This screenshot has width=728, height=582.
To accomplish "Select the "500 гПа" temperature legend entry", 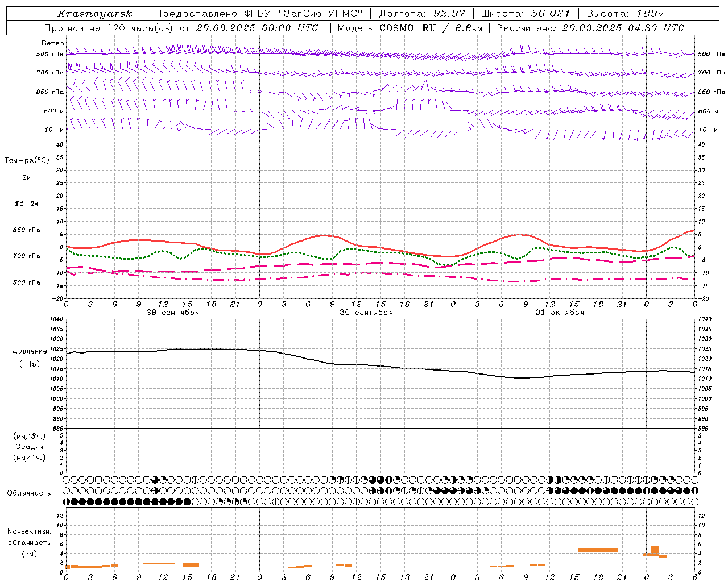I will [27, 282].
